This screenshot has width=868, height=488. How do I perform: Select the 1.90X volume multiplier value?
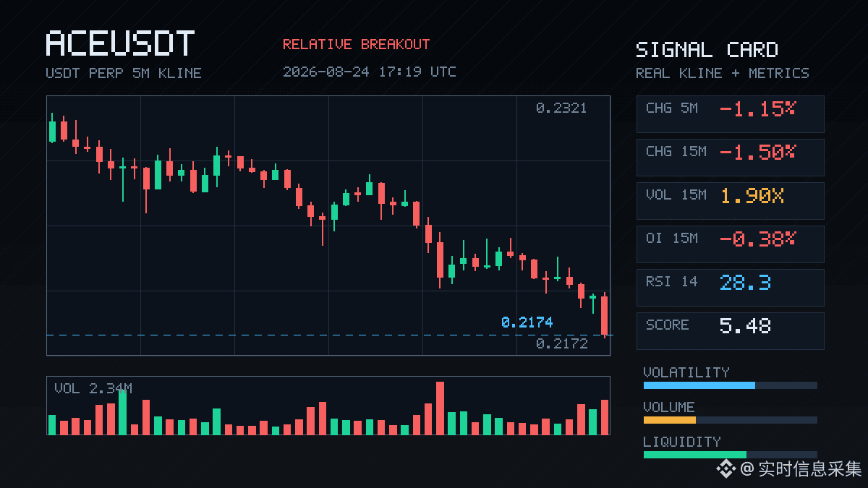point(752,196)
